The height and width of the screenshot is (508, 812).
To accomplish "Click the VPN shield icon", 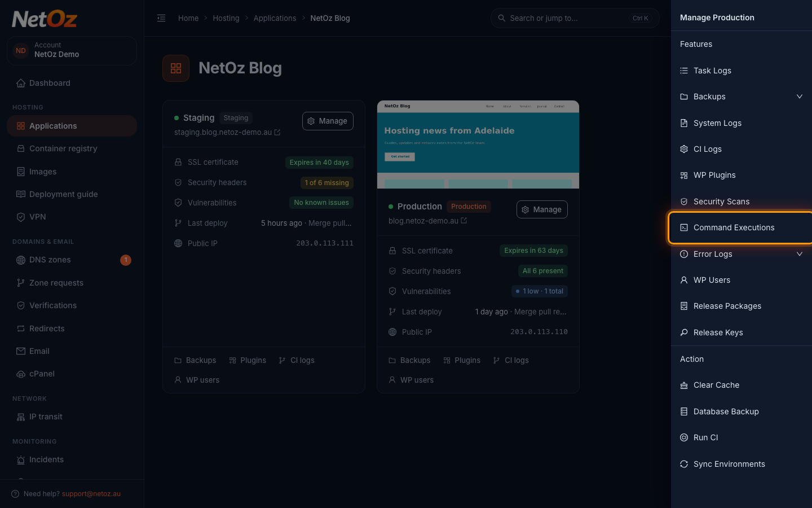I will [x=21, y=217].
